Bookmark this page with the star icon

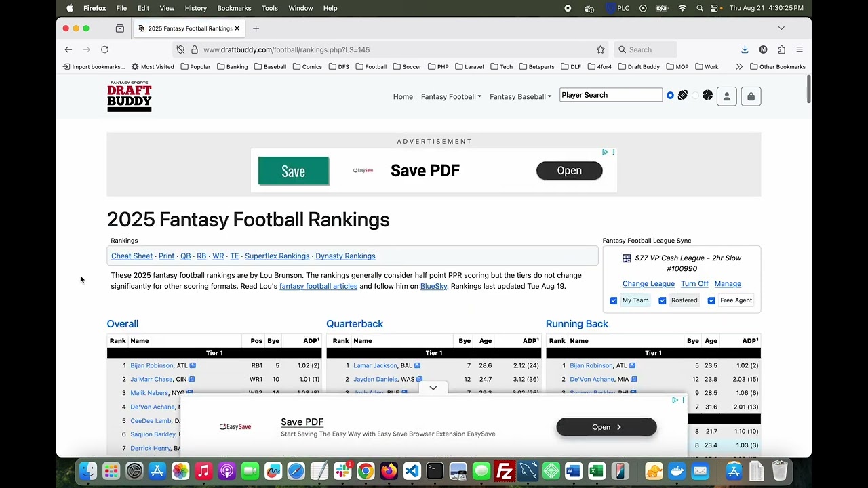click(x=600, y=49)
